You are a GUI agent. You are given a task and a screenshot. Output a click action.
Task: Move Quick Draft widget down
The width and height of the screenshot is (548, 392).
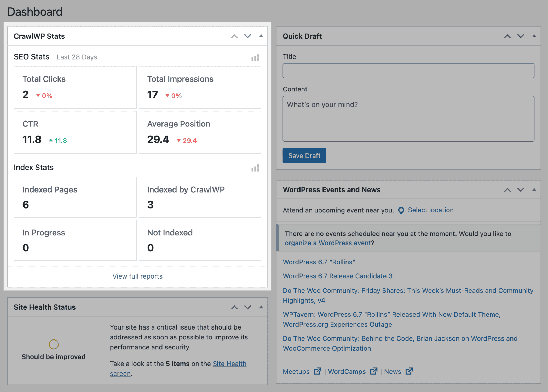tap(521, 36)
